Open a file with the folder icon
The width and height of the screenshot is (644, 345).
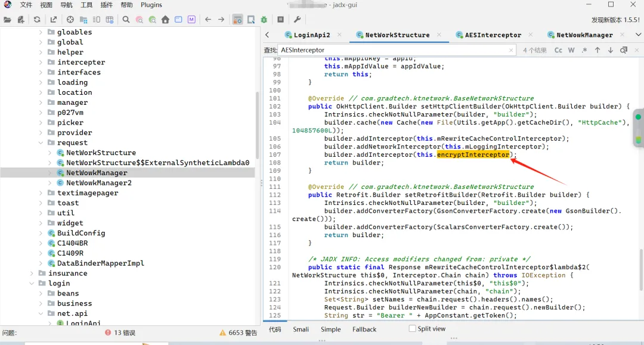click(7, 20)
